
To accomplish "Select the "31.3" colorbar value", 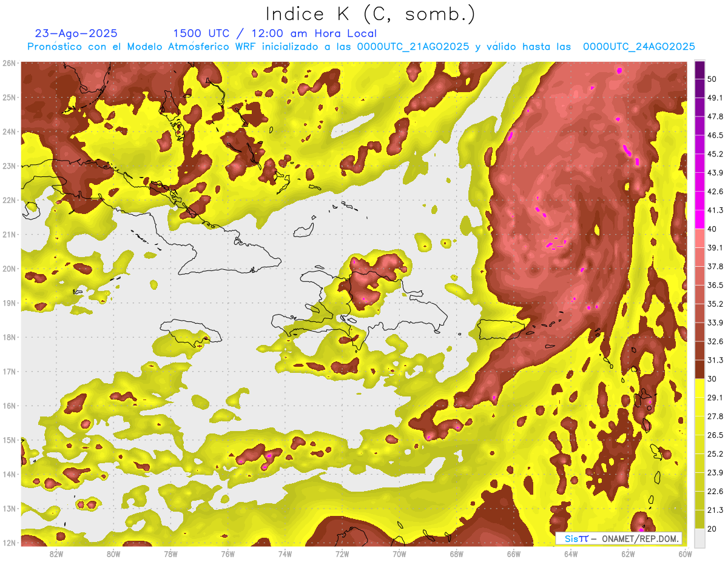I will pyautogui.click(x=715, y=360).
